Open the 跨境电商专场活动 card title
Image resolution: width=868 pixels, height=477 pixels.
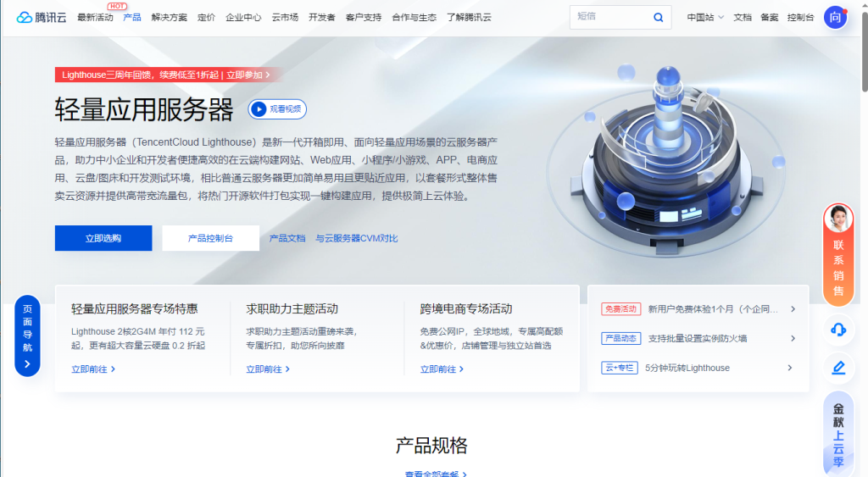tap(466, 308)
